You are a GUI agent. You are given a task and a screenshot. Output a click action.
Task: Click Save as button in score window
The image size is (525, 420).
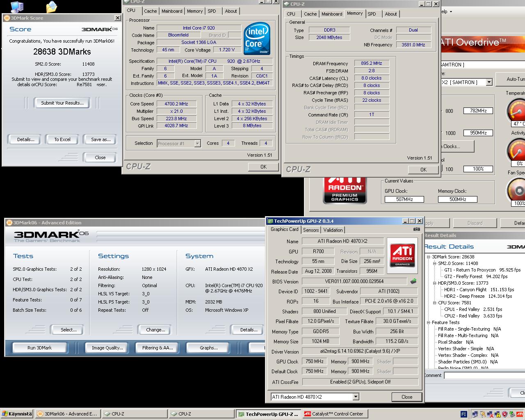point(100,139)
